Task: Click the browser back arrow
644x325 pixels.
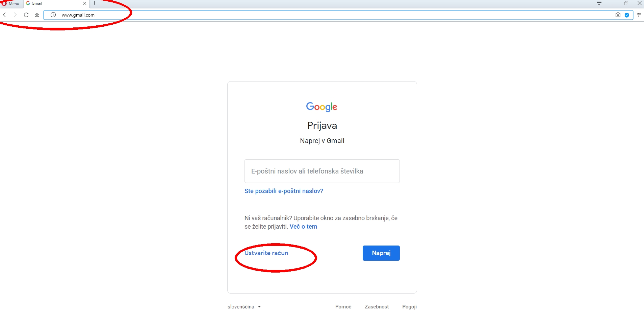Action: (x=5, y=15)
